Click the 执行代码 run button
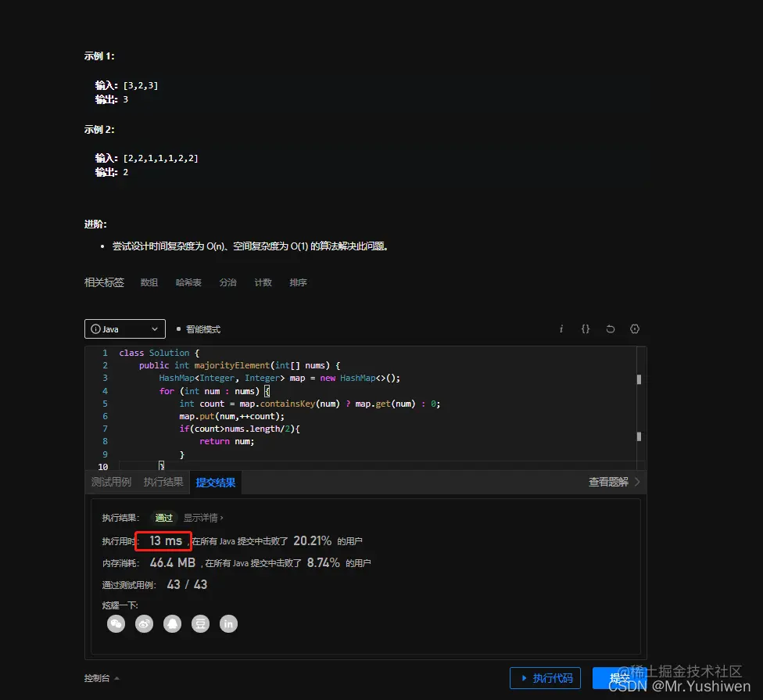 545,678
